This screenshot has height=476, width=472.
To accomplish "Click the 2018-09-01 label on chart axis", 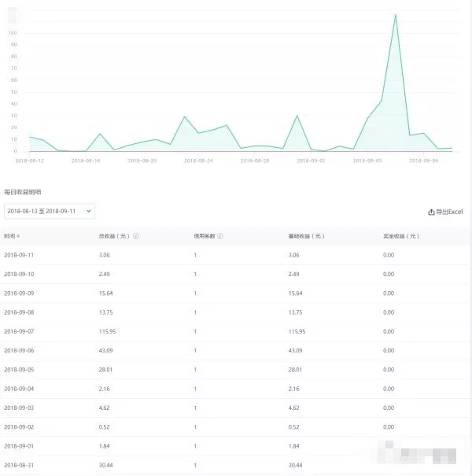I will pos(311,161).
